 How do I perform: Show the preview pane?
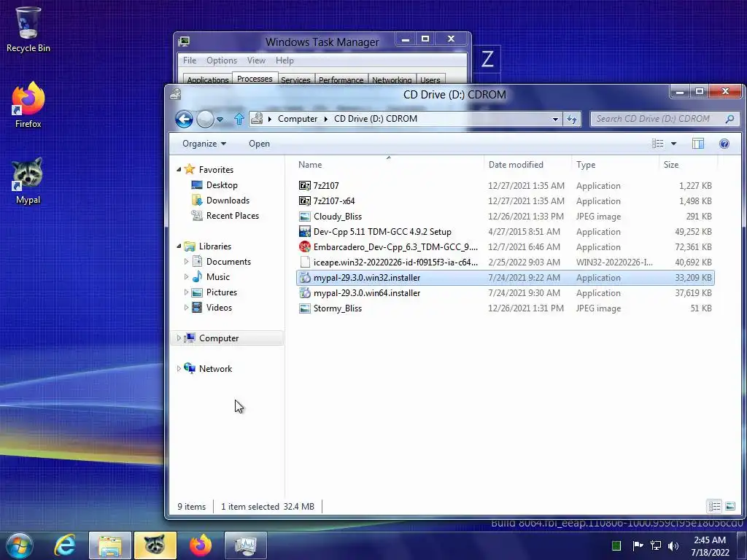click(x=698, y=144)
